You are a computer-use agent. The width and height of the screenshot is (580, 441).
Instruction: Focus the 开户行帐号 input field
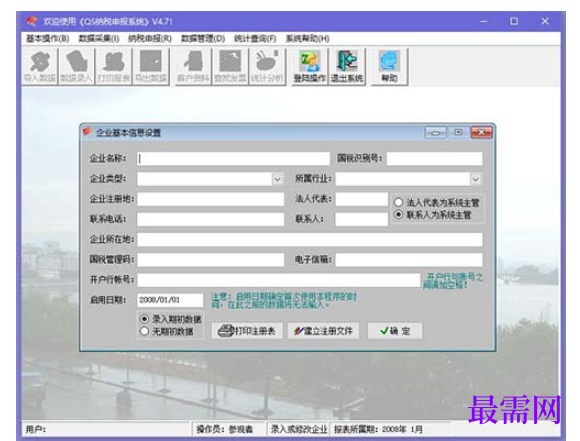point(279,280)
